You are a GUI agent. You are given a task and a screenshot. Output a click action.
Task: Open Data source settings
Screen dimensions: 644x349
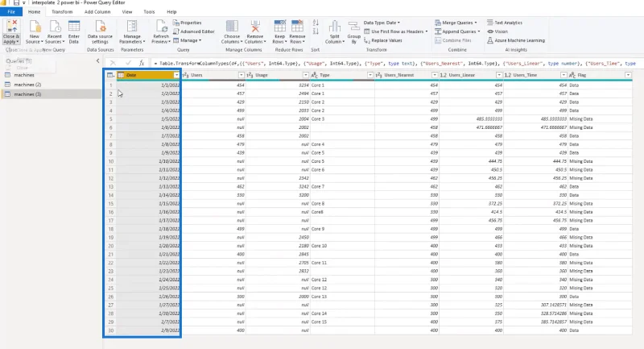click(100, 27)
